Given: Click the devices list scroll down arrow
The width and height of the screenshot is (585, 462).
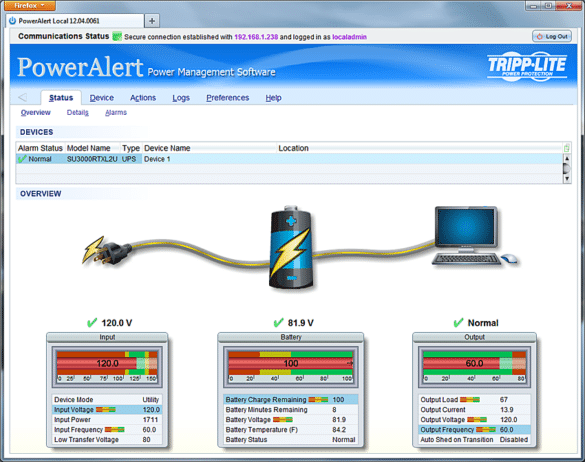Looking at the screenshot, I should [x=567, y=179].
